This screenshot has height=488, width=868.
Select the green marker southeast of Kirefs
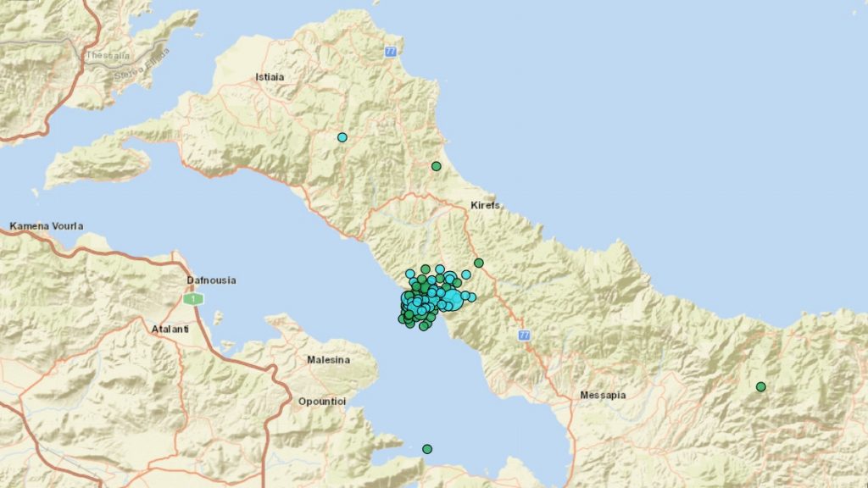click(x=479, y=263)
